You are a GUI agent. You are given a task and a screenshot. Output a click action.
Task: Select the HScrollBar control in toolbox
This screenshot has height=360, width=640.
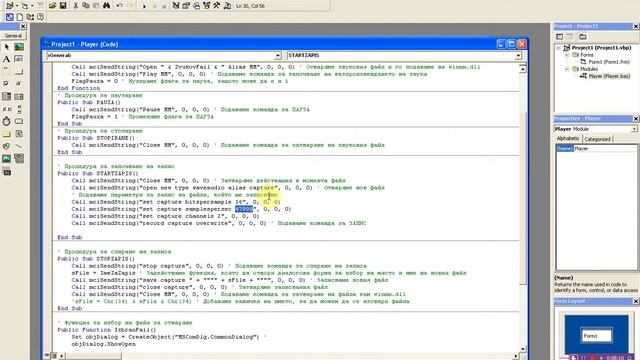(7, 109)
